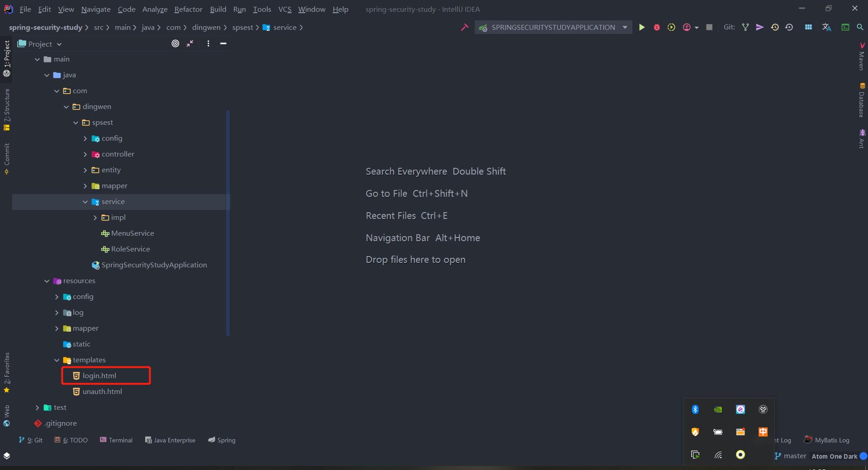868x470 pixels.
Task: Open the Build menu
Action: click(218, 9)
